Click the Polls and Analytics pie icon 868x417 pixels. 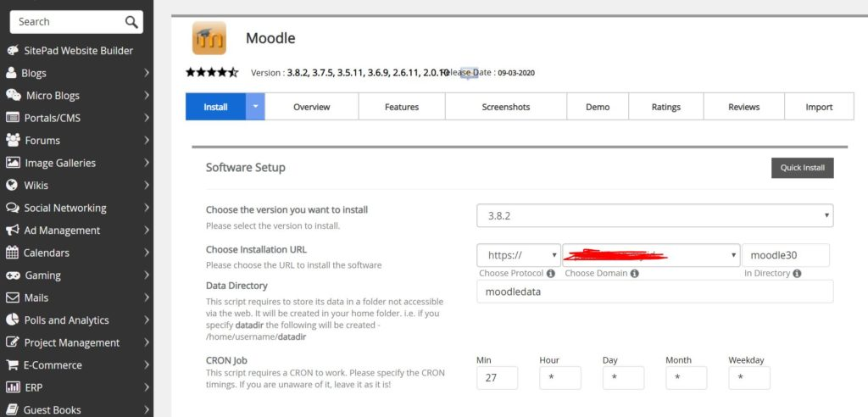click(12, 320)
